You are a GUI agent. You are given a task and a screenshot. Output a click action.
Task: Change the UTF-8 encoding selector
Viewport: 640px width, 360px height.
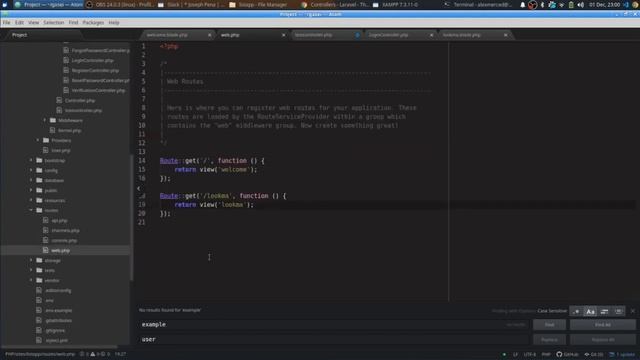tap(529, 354)
